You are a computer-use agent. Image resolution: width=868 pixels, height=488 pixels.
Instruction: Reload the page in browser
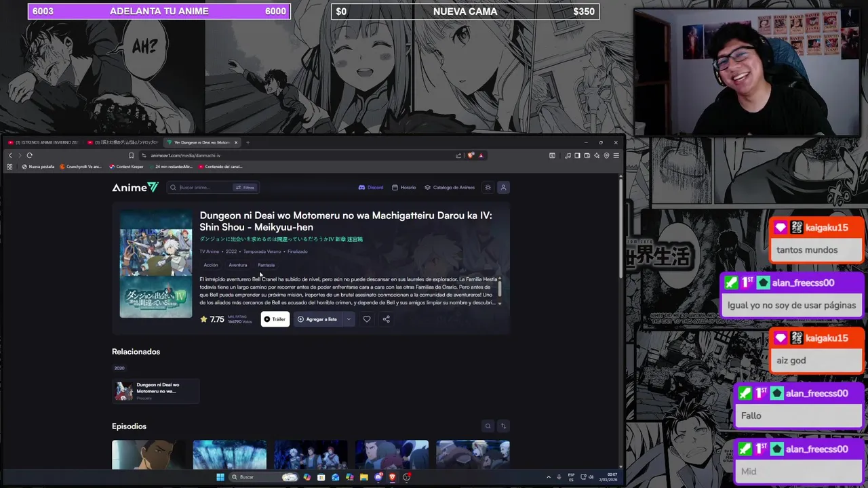(x=30, y=155)
